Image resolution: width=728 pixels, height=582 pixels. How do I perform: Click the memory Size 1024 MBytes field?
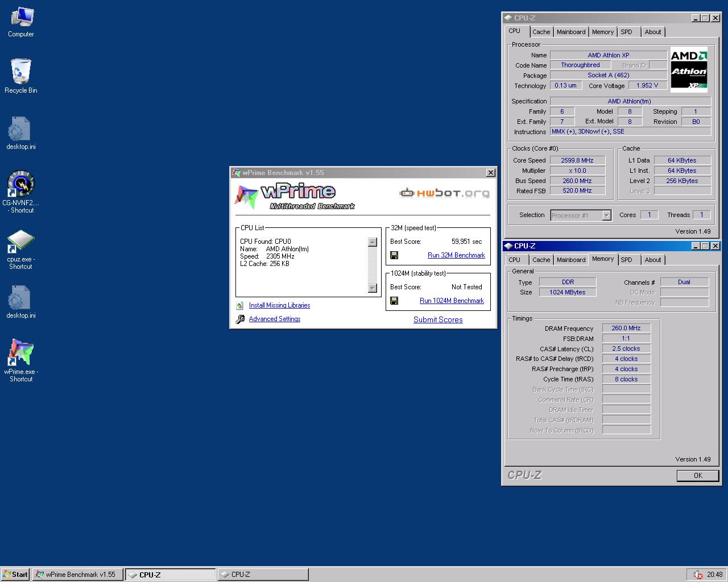point(568,292)
